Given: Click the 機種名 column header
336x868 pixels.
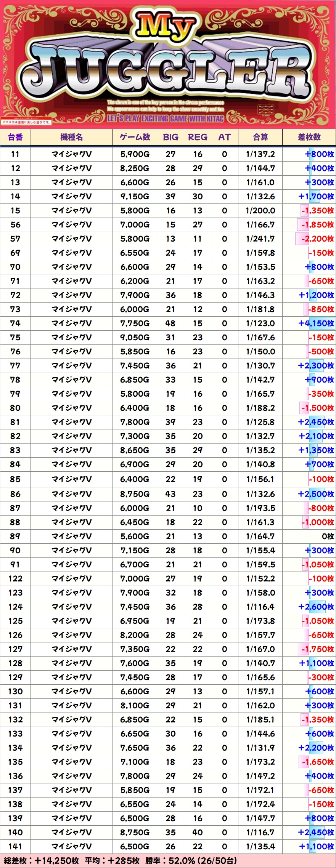Looking at the screenshot, I should pos(71,137).
